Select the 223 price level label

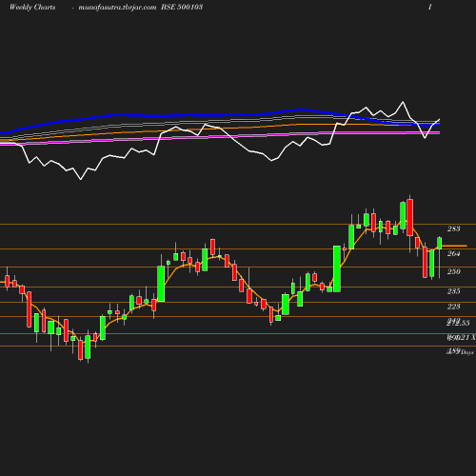click(x=453, y=307)
